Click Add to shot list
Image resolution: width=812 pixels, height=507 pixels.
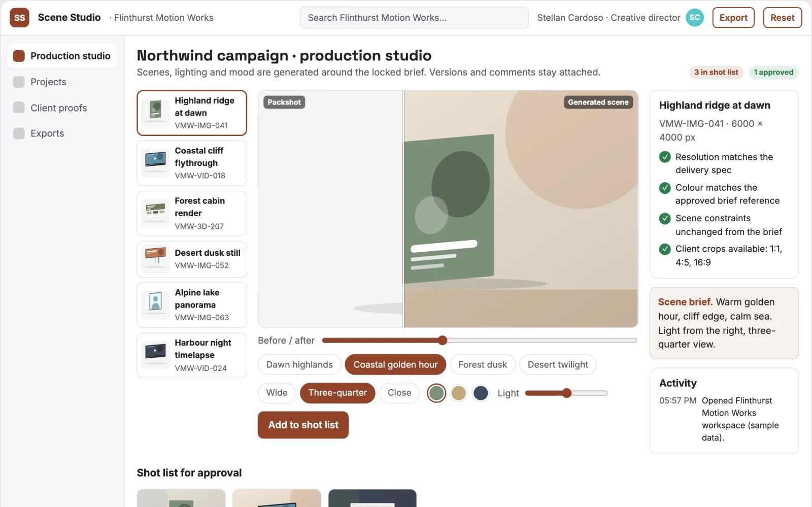[303, 425]
